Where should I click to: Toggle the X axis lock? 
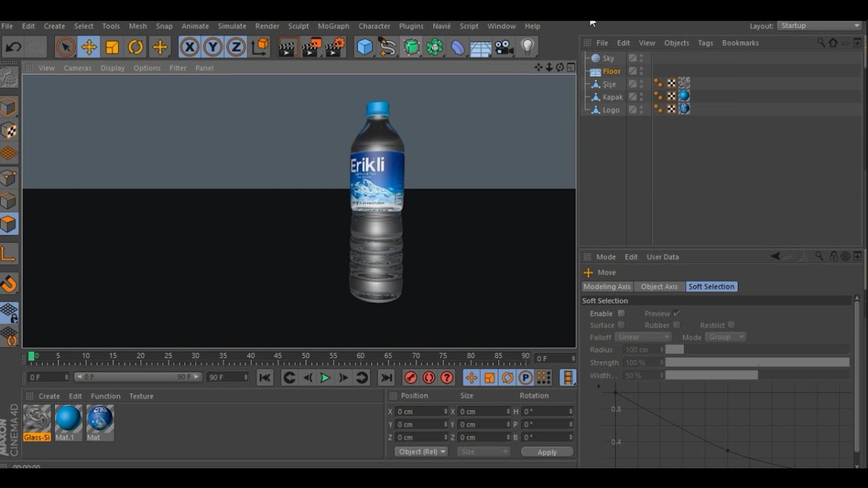tap(190, 47)
